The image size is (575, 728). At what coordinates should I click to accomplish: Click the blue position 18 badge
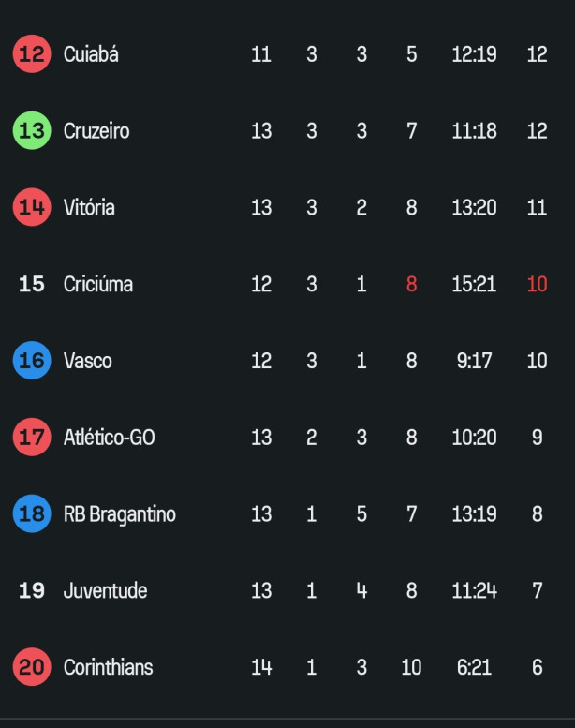[32, 513]
